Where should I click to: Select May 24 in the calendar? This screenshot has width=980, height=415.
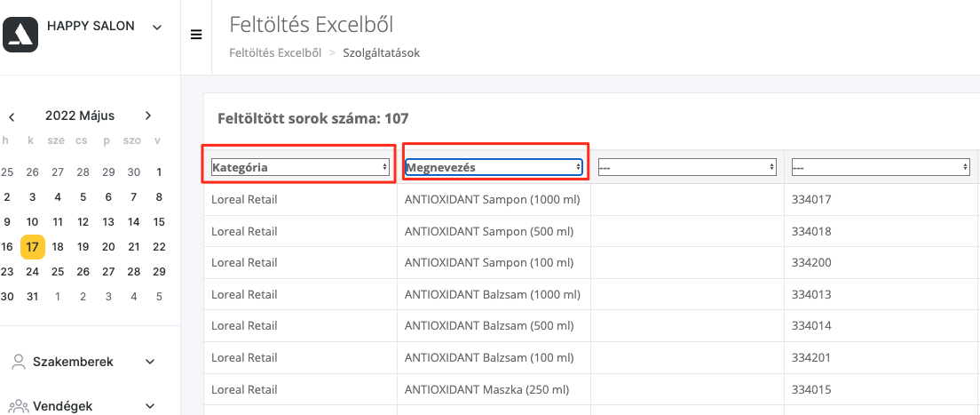coord(33,272)
